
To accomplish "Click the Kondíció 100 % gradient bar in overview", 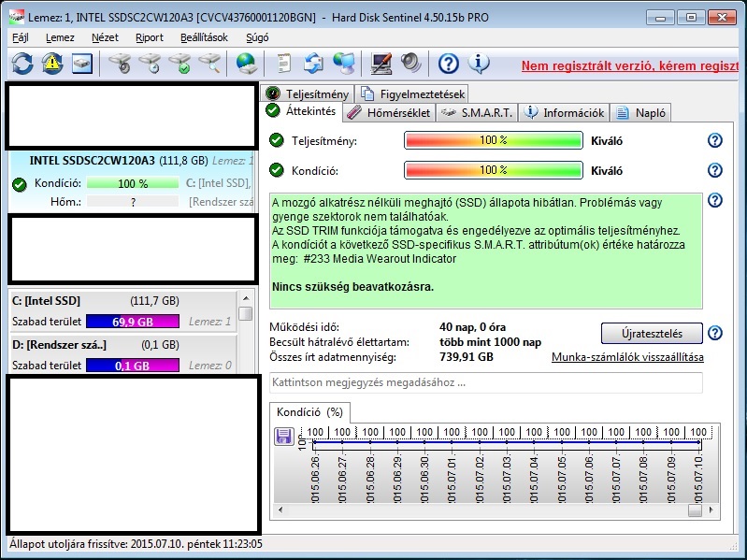I will coord(494,170).
